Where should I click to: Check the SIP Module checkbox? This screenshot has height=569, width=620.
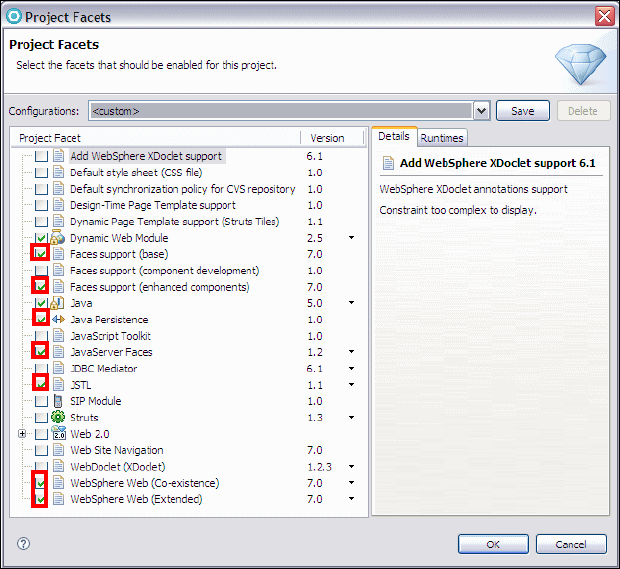[x=41, y=401]
